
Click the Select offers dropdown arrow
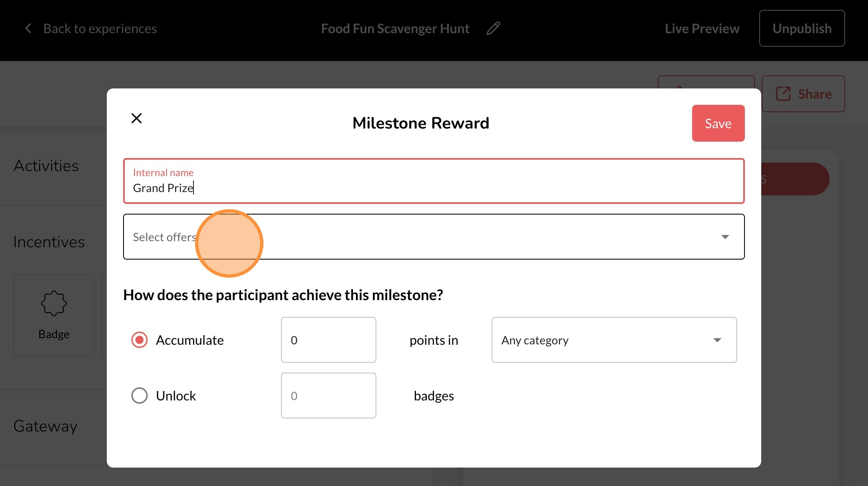725,237
